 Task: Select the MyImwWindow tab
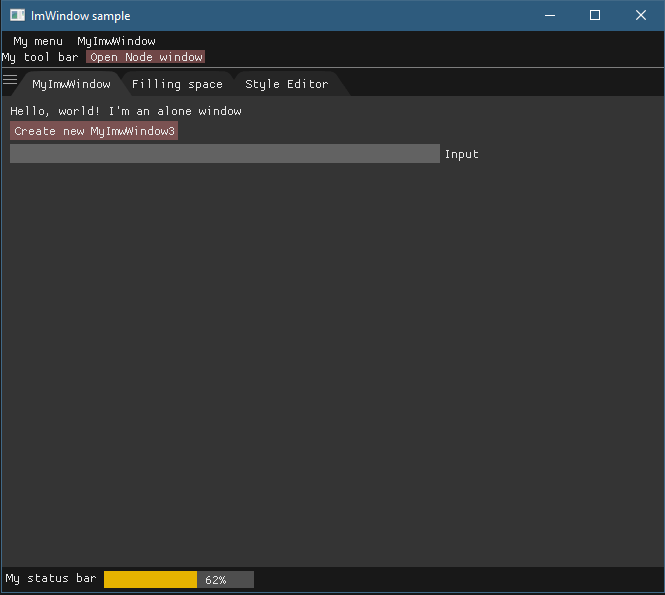71,84
